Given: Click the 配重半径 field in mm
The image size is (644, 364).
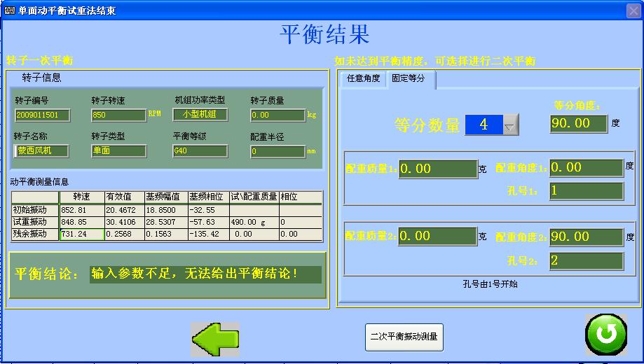Looking at the screenshot, I should click(x=278, y=151).
